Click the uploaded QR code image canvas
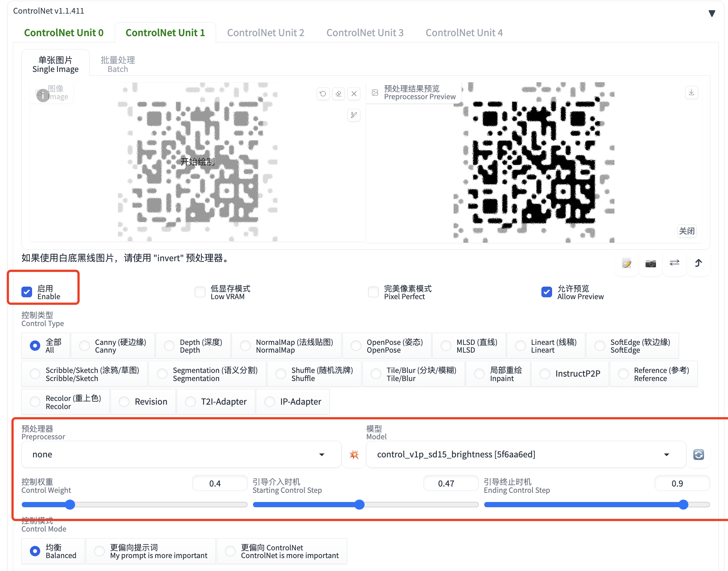The image size is (728, 571). (198, 162)
